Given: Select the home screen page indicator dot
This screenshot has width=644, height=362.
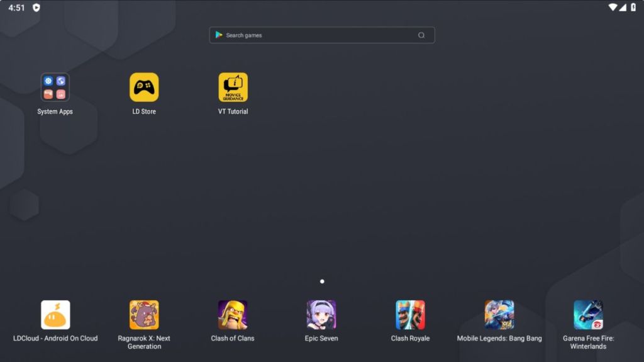Looking at the screenshot, I should point(322,281).
